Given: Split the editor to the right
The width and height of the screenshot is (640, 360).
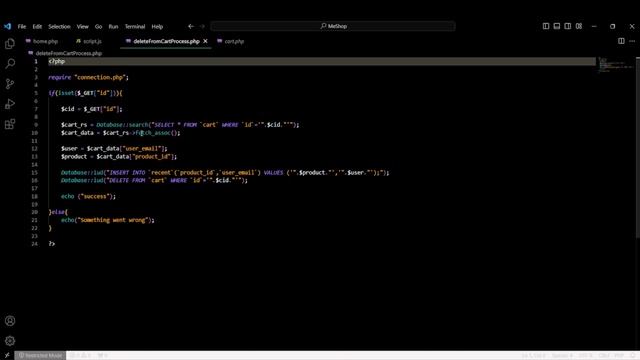Looking at the screenshot, I should pyautogui.click(x=621, y=41).
